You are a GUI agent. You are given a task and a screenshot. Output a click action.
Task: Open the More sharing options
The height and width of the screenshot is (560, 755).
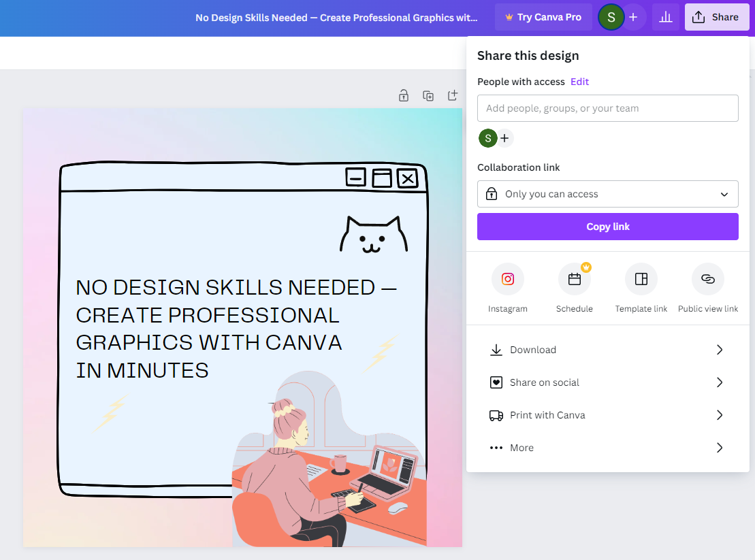pos(607,448)
